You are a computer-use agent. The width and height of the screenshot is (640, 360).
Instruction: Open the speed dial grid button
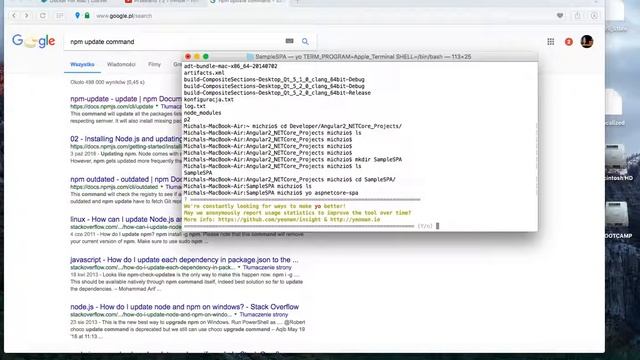(x=60, y=16)
